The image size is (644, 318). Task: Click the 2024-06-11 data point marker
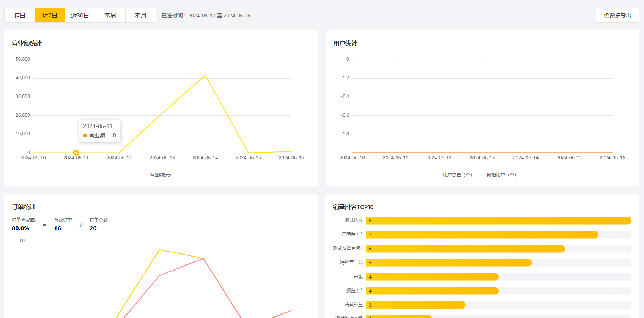76,153
